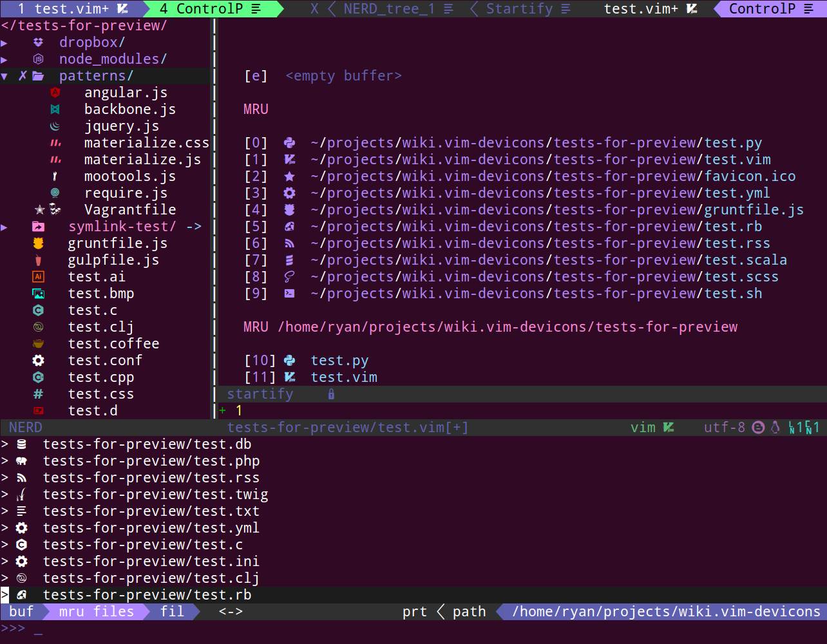The height and width of the screenshot is (644, 827).
Task: Click the Ruby icon beside tests-for-preview/test.rb
Action: pos(22,594)
